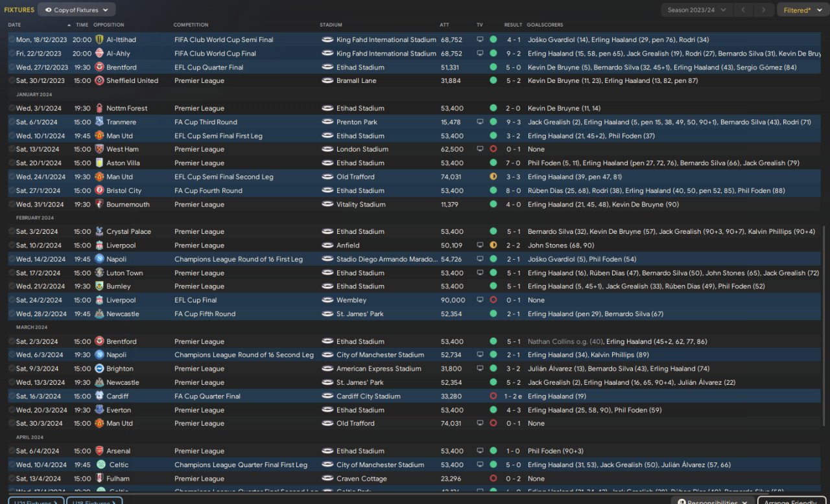Open the Crystal Palace opposition link
830x504 pixels.
128,231
